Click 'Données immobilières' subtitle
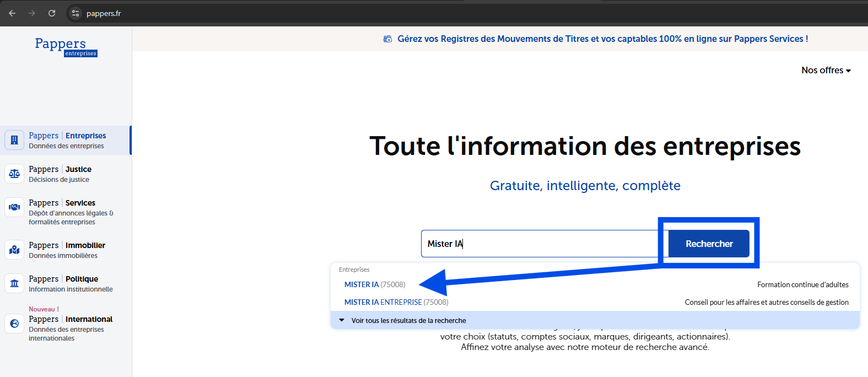This screenshot has height=377, width=868. (x=63, y=256)
